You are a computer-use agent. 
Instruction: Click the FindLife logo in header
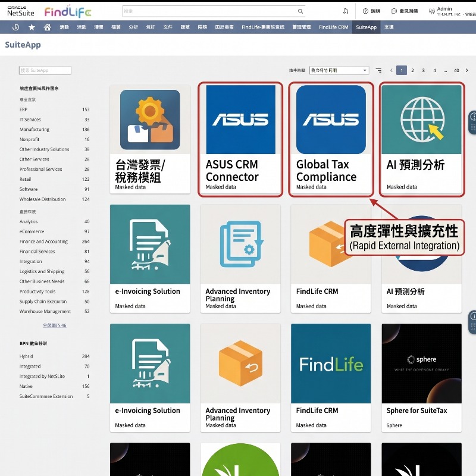68,11
